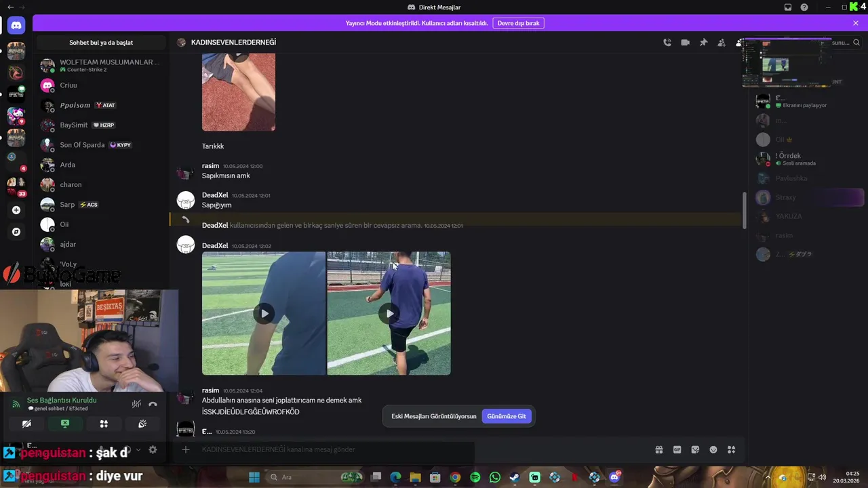Stop screen sharing green button
Viewport: 868px width, 488px height.
click(x=65, y=424)
